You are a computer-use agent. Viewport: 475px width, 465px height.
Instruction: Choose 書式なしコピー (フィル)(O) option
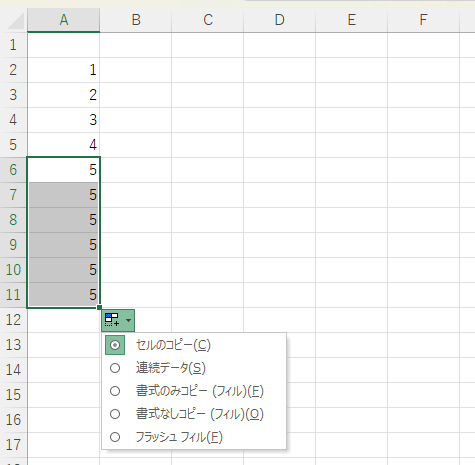(194, 414)
